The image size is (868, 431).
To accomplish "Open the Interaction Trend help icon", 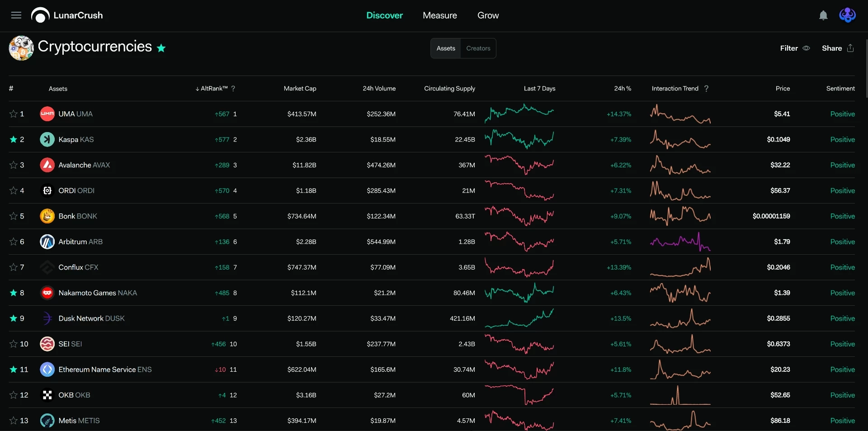I will pos(706,89).
